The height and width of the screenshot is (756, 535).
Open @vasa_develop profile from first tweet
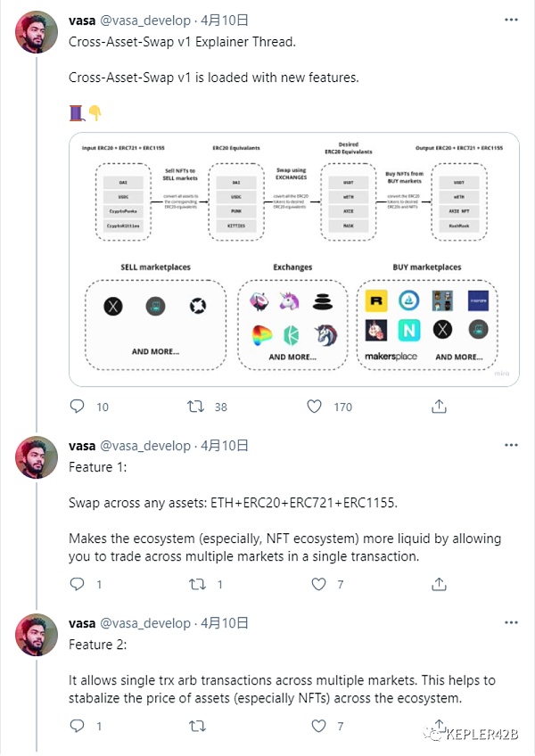[144, 20]
